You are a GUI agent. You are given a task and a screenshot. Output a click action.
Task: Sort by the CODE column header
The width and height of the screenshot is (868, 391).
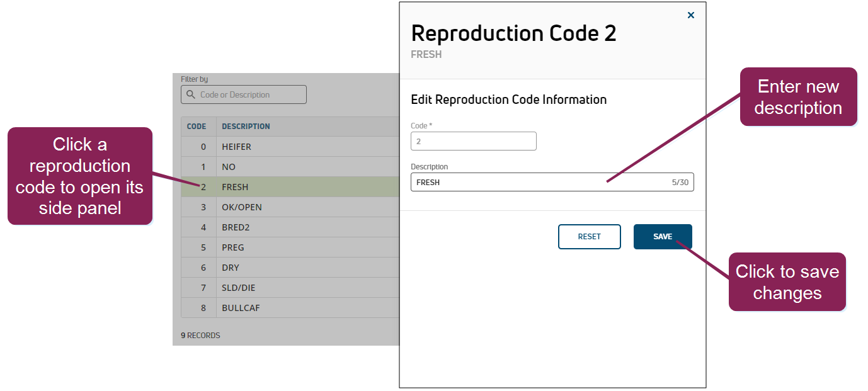coord(197,127)
